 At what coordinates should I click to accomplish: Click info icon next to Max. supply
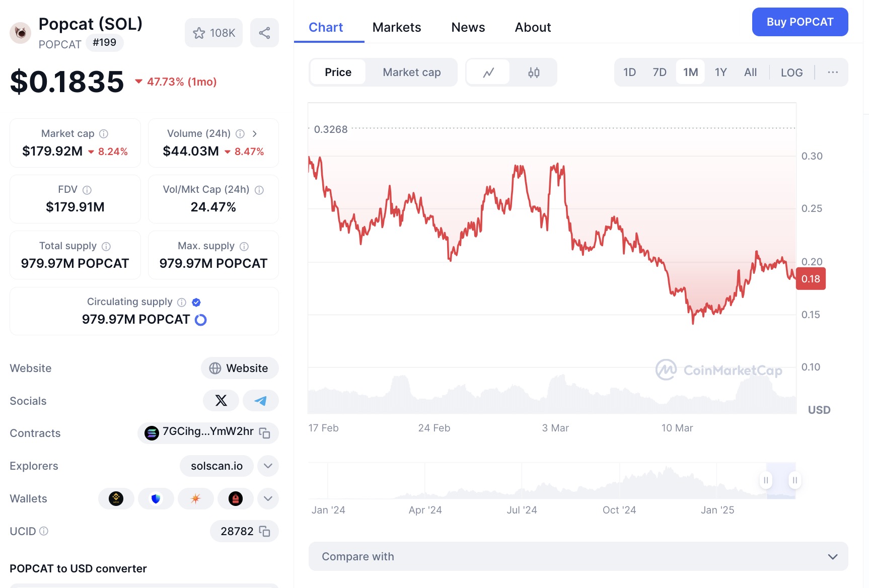coord(244,246)
